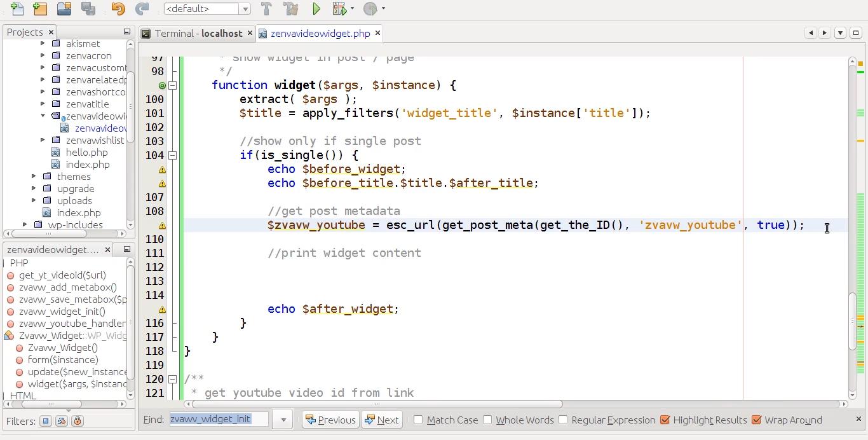Open Debug Project dropdown arrow

point(352,9)
